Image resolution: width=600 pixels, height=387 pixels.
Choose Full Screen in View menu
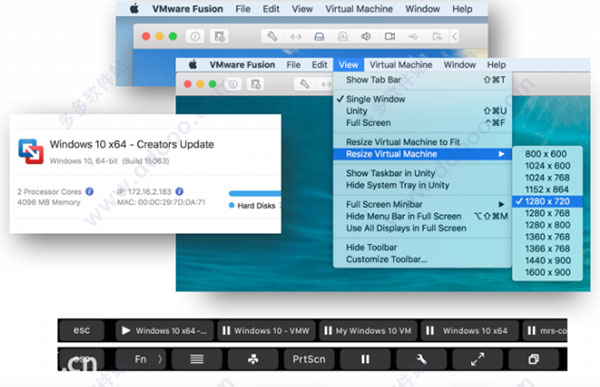tap(422, 123)
